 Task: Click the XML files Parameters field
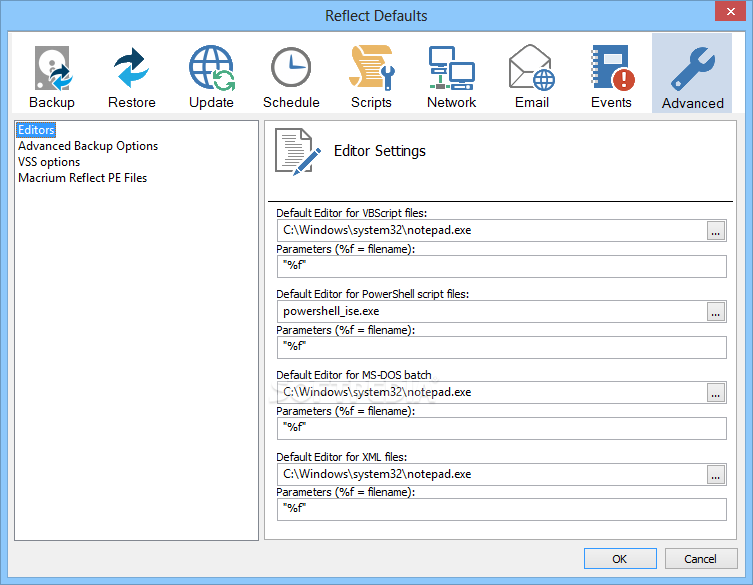[501, 510]
